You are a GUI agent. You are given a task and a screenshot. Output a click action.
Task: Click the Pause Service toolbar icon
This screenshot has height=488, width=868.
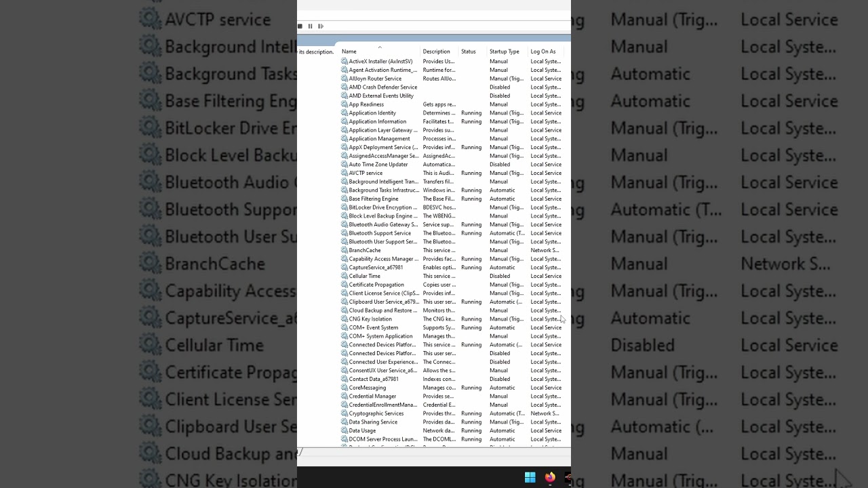coord(311,26)
